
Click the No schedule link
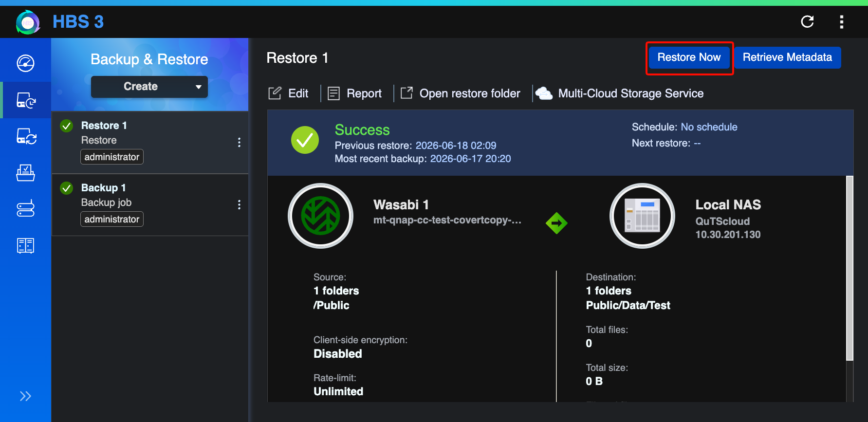709,127
